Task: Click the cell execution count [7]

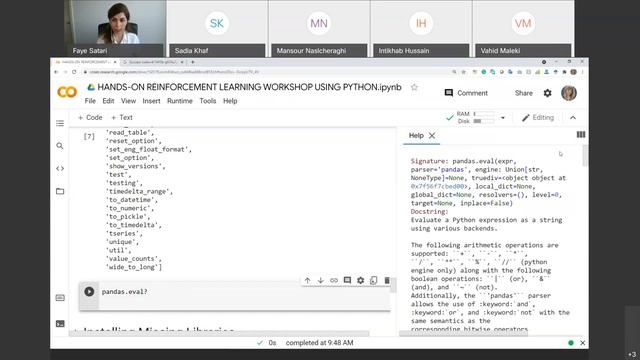Action: pyautogui.click(x=89, y=136)
